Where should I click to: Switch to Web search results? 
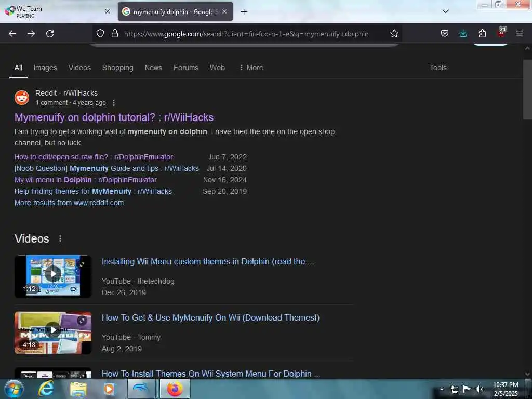click(x=217, y=68)
